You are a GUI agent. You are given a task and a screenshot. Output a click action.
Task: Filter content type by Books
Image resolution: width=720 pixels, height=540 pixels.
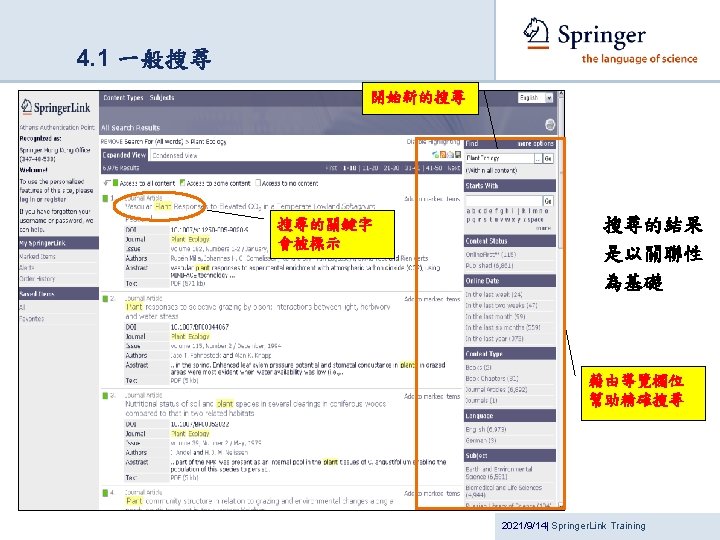click(478, 367)
